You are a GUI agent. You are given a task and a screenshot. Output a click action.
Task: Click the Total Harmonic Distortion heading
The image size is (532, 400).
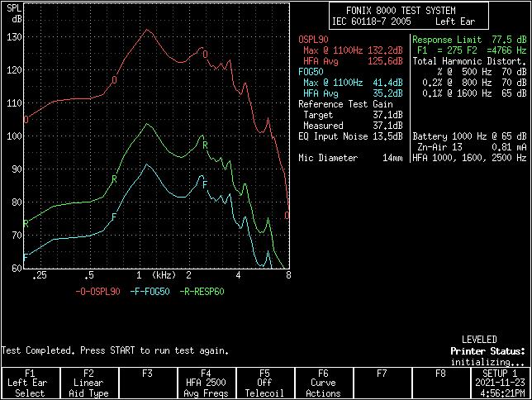click(469, 61)
